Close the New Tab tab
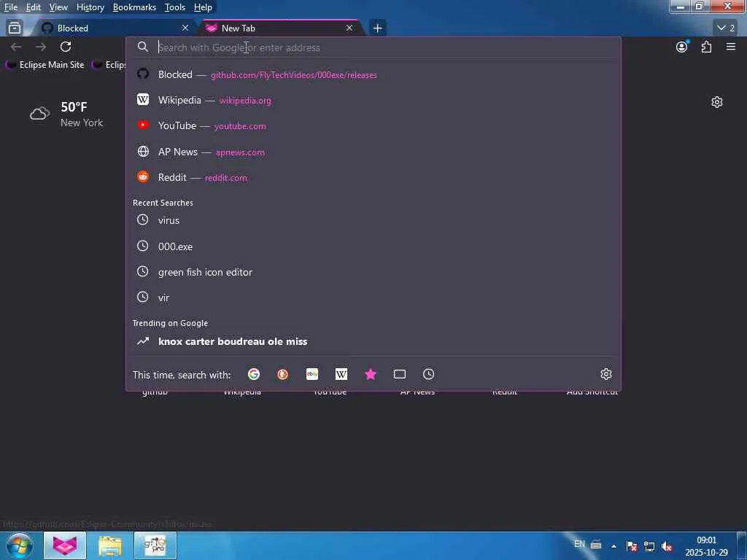 [349, 28]
